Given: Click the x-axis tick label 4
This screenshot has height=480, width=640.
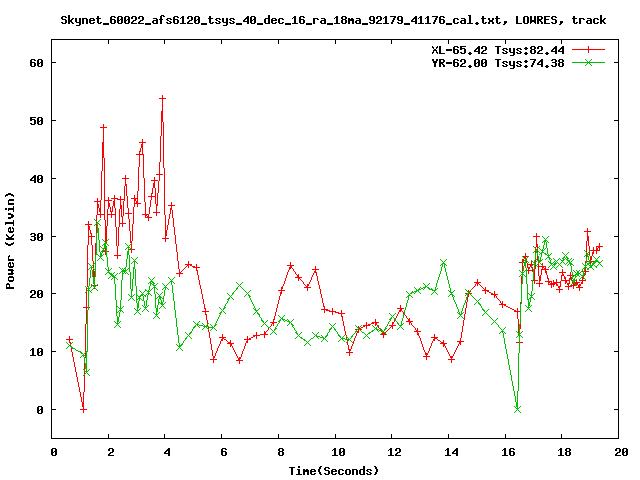Looking at the screenshot, I should (167, 452).
